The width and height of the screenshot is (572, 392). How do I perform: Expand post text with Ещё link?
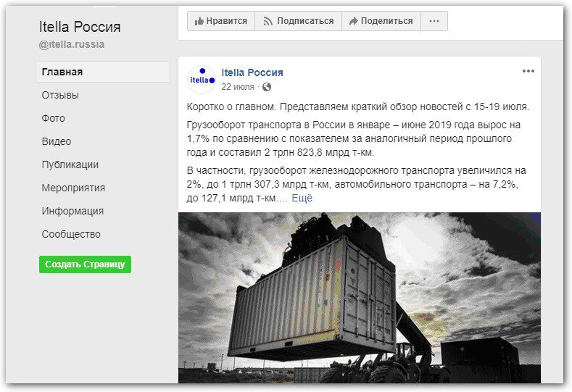[x=302, y=198]
